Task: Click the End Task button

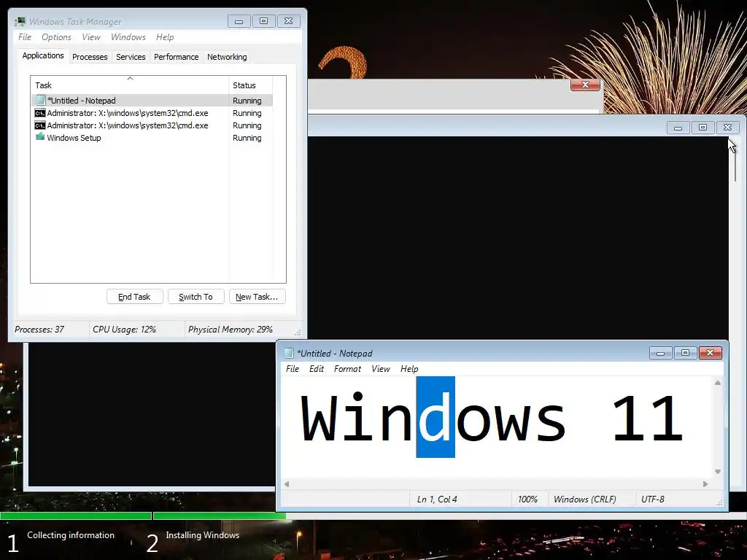Action: [x=134, y=297]
